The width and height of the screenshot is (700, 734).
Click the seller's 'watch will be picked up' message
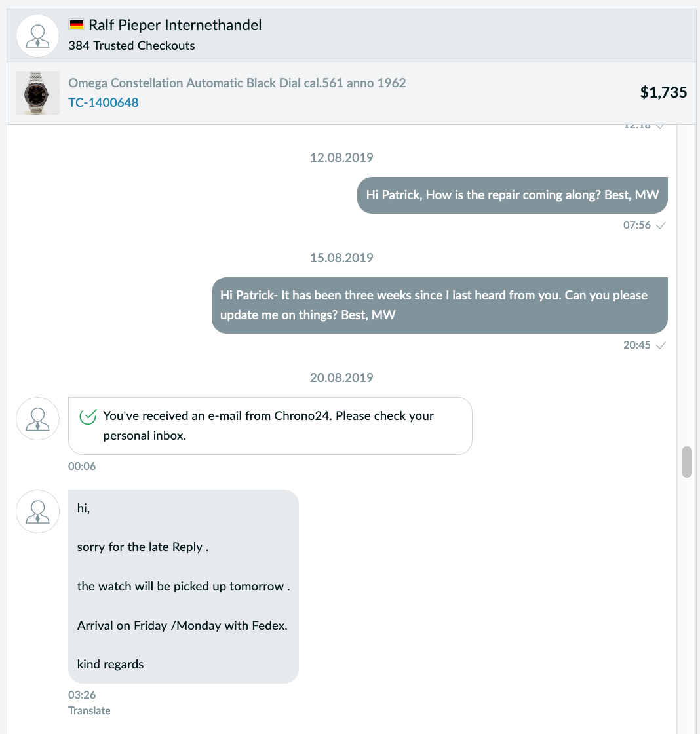point(184,587)
